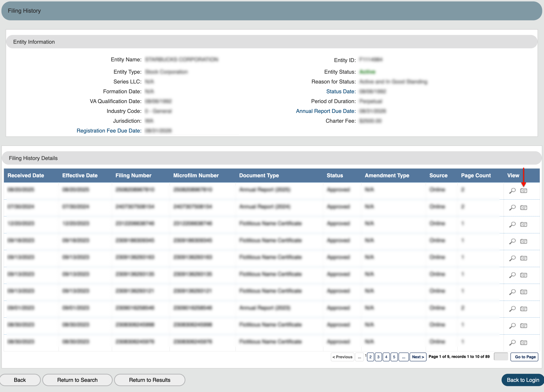This screenshot has width=544, height=392.
Task: Click the Next page button
Action: (x=418, y=357)
